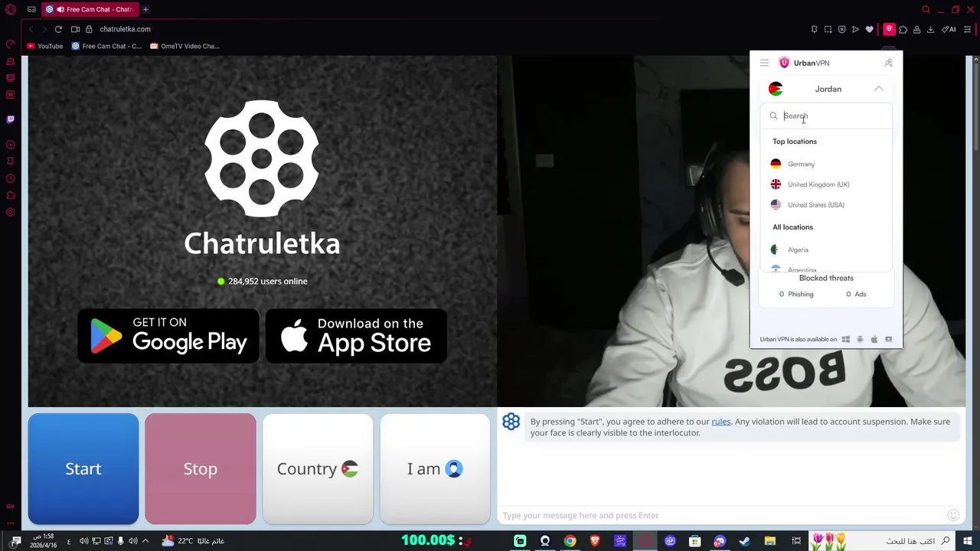Image resolution: width=980 pixels, height=551 pixels.
Task: Open Brave browser from the taskbar
Action: [x=595, y=541]
